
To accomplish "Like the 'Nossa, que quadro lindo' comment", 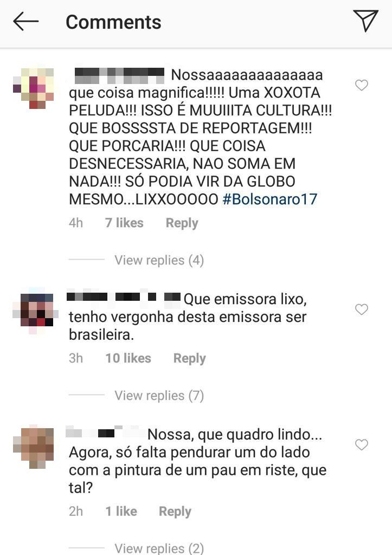I will tap(362, 444).
